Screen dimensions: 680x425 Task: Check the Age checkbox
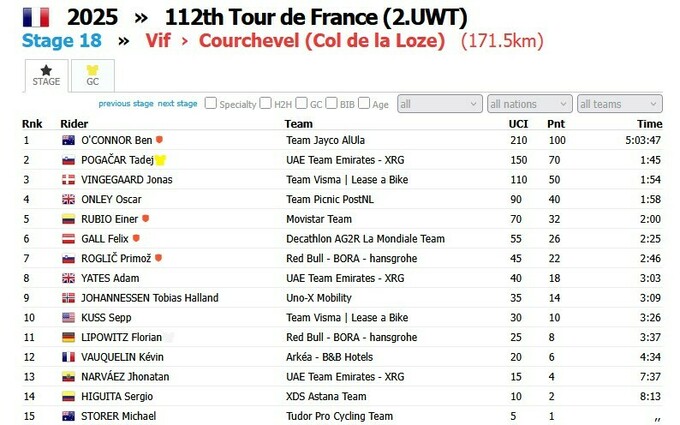pos(364,103)
